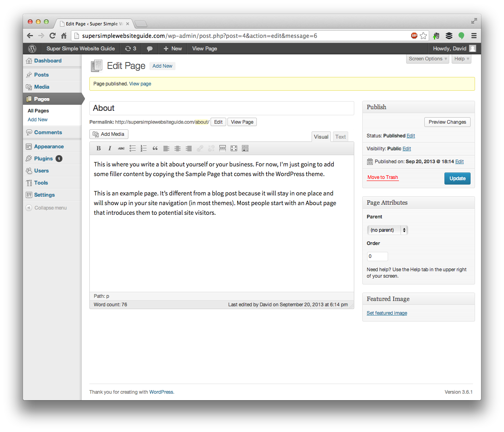This screenshot has height=432, width=504.
Task: Open the Chrome hamburger menu
Action: pyautogui.click(x=474, y=36)
